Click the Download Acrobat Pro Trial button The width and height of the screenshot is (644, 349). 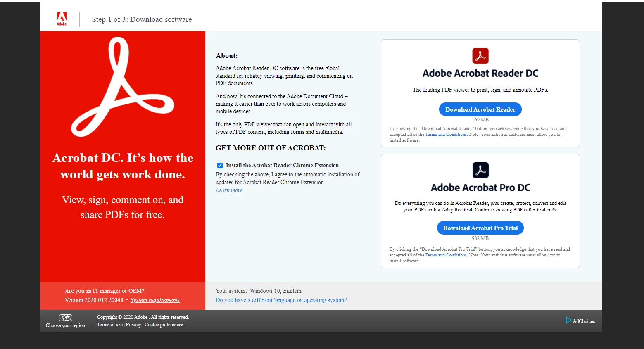coord(480,228)
